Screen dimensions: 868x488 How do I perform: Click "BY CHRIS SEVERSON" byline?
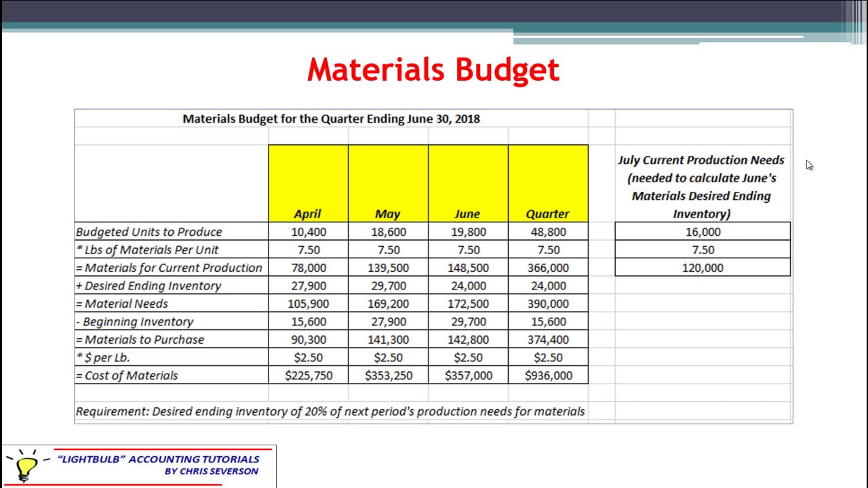[211, 471]
